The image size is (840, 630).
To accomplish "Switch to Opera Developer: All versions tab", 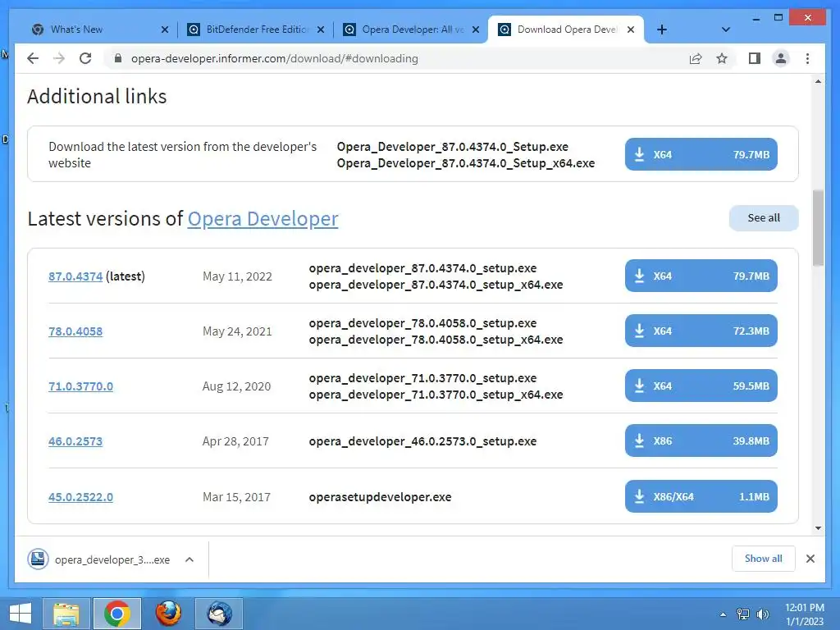I will coord(412,30).
